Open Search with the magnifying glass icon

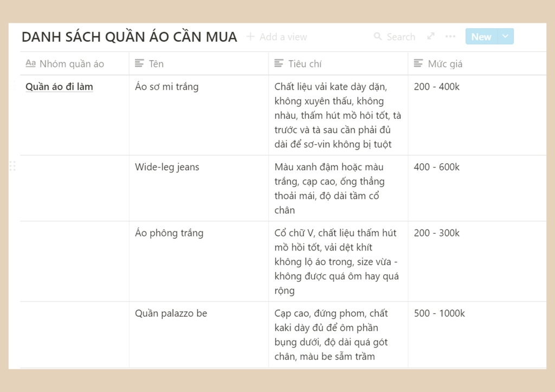pyautogui.click(x=377, y=36)
